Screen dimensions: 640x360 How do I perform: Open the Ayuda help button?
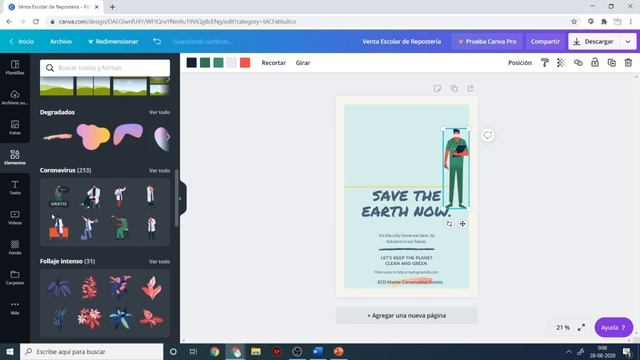613,327
